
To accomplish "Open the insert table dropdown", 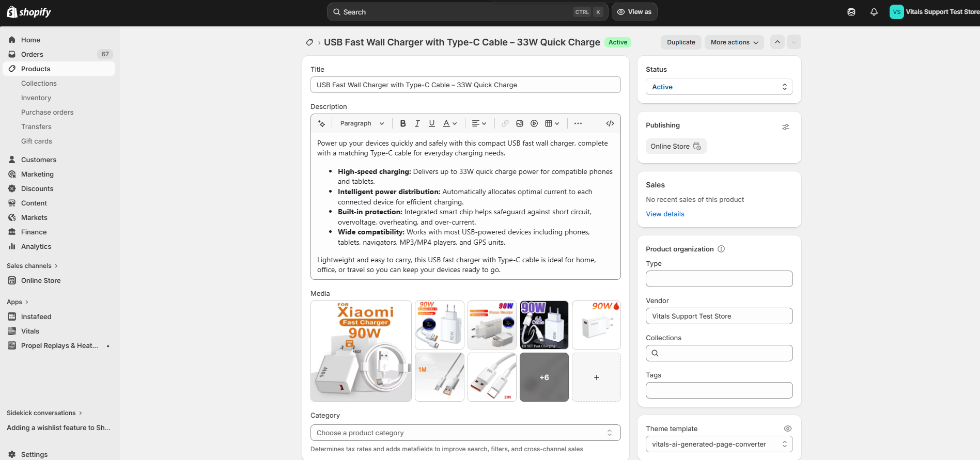I will pos(552,123).
